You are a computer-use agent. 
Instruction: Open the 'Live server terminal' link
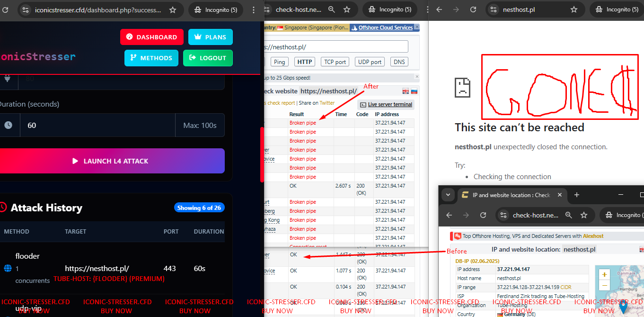[x=390, y=104]
